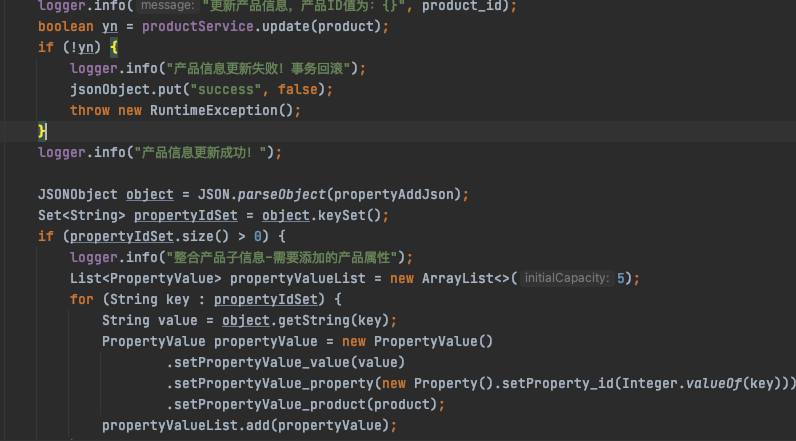Screen dimensions: 796x441
Task: Click the 'ArrayList' constructor name
Action: pos(458,278)
